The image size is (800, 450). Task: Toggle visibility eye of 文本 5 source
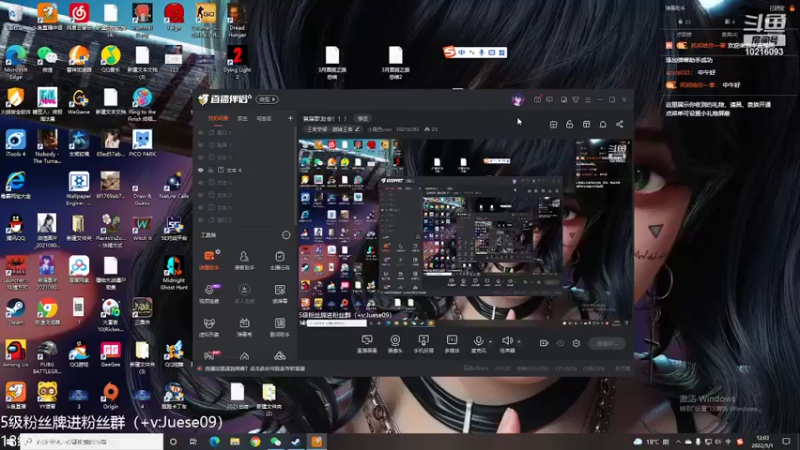pyautogui.click(x=201, y=158)
